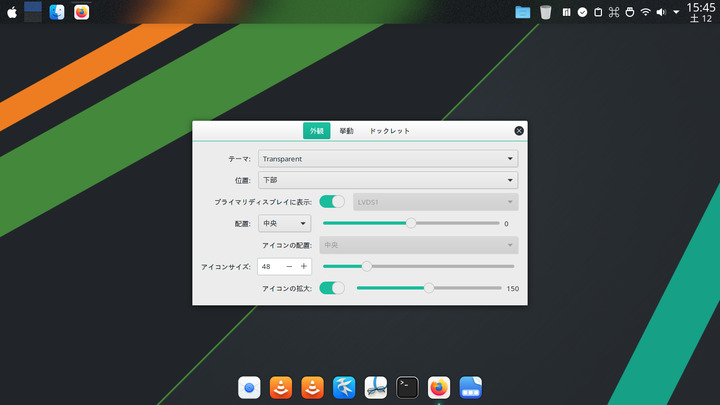Open the Wi-Fi network tray icon
Image resolution: width=720 pixels, height=405 pixels.
(645, 12)
